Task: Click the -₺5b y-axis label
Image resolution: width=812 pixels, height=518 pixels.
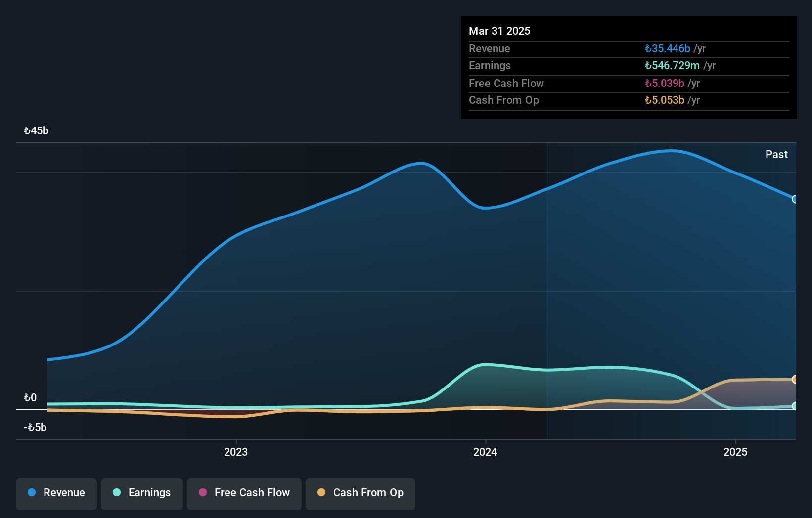Action: (x=35, y=428)
